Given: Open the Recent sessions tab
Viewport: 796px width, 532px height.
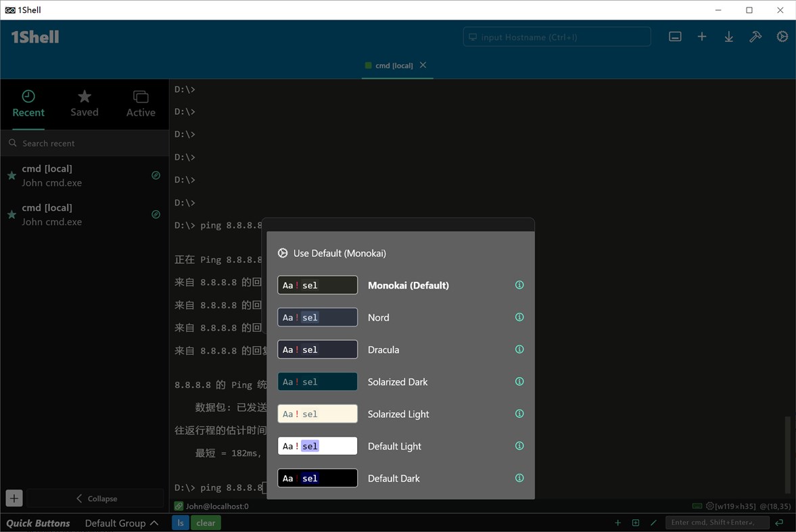Looking at the screenshot, I should (28, 104).
